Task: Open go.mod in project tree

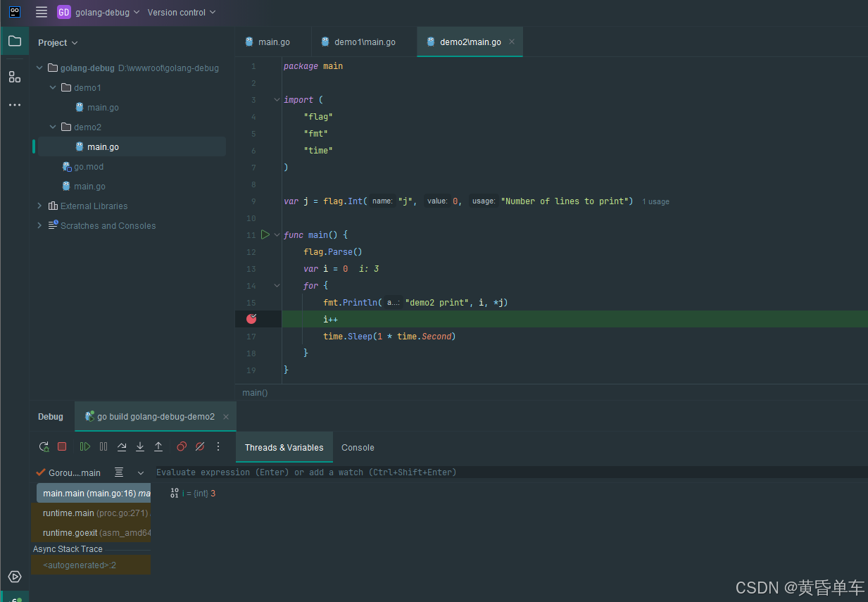Action: pyautogui.click(x=88, y=167)
